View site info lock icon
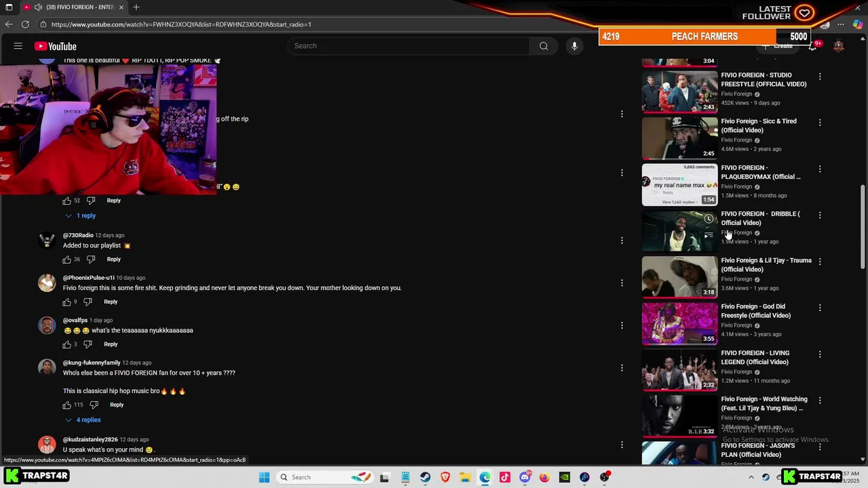Screen dimensions: 868x488 pos(43,24)
